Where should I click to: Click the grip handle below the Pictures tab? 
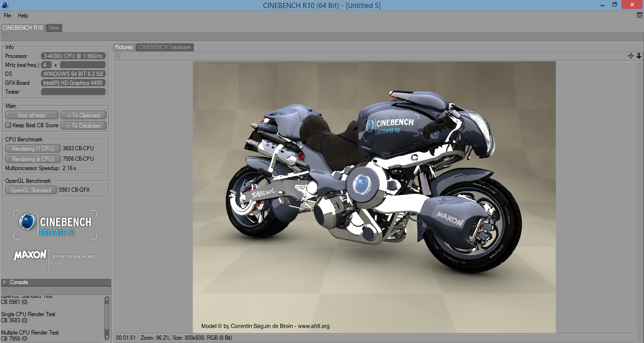pyautogui.click(x=117, y=56)
